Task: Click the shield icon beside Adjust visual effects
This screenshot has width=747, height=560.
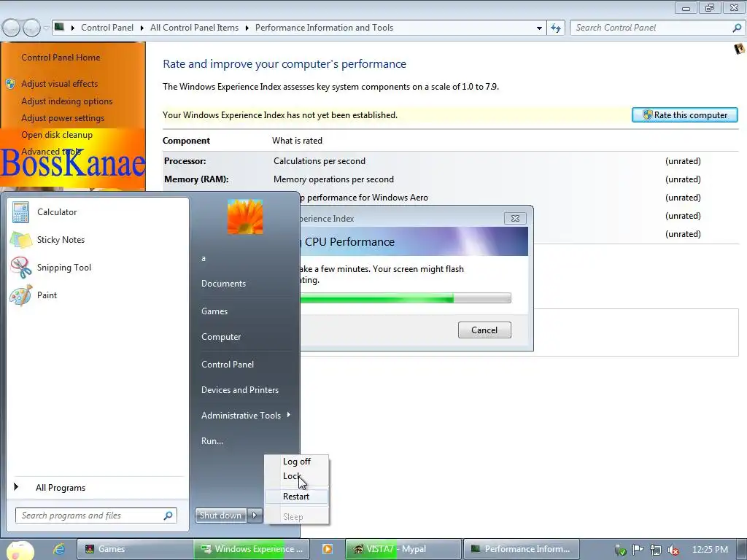Action: [x=10, y=85]
